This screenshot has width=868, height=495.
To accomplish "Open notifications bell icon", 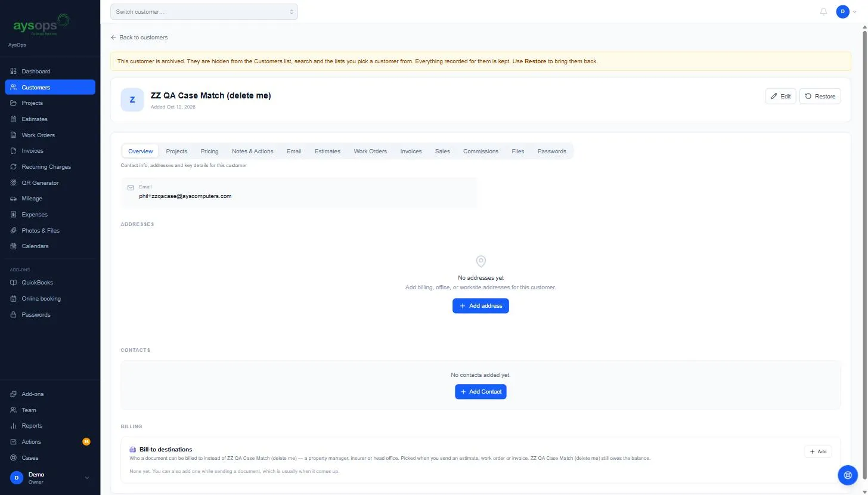I will (x=824, y=11).
